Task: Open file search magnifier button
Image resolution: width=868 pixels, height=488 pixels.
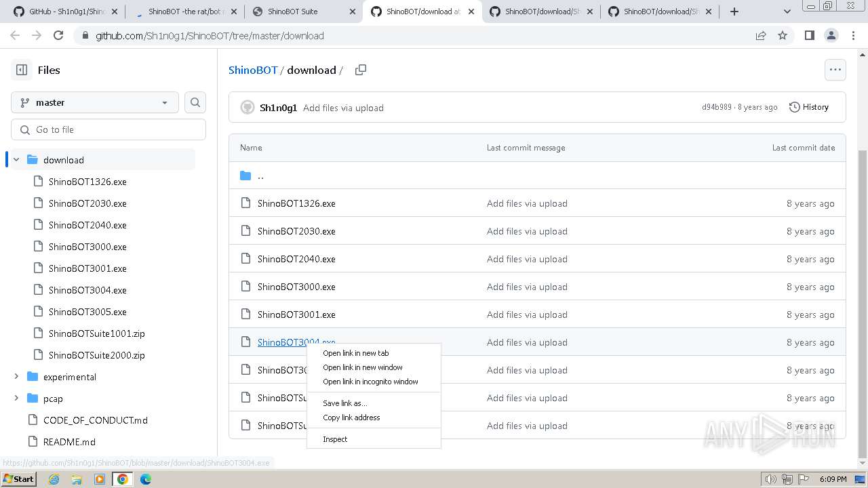Action: pos(195,102)
